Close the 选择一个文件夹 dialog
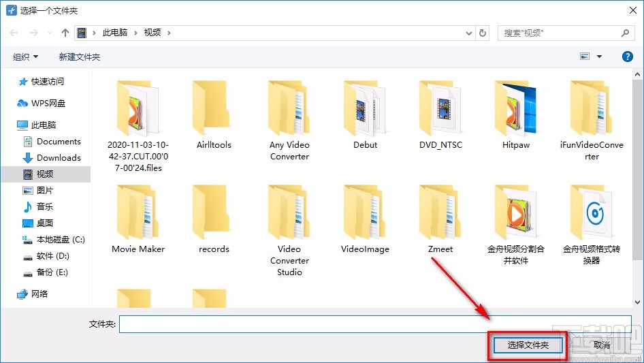Viewport: 644px width, 363px height. coord(633,10)
